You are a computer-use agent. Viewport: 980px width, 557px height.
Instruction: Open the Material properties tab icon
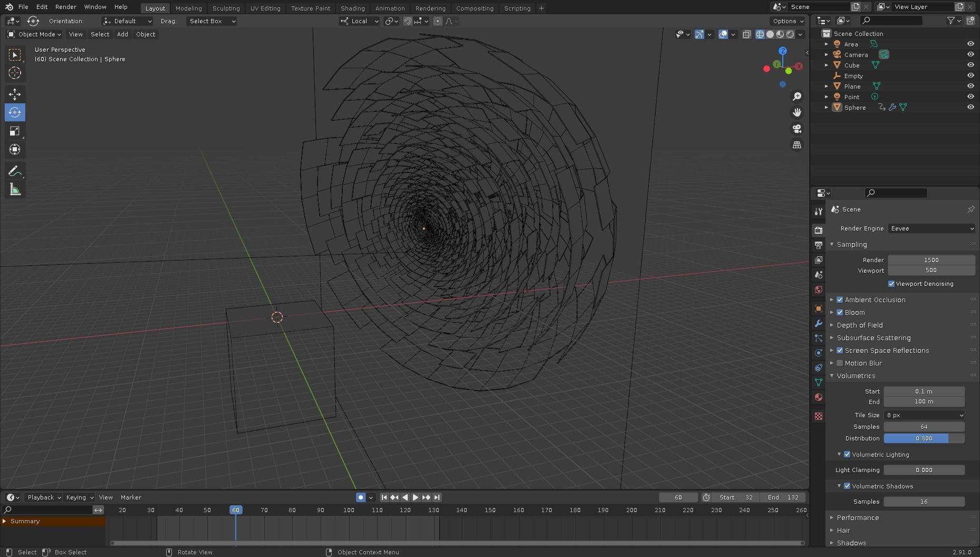[819, 397]
